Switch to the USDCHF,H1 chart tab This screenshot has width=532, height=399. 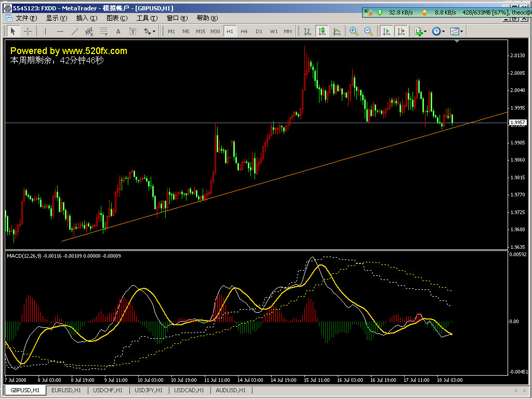(x=108, y=390)
